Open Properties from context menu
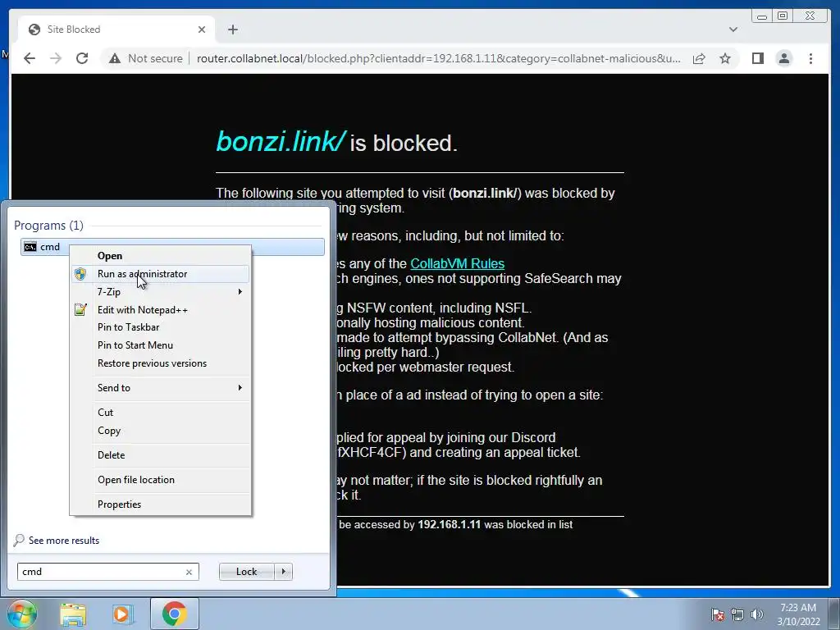The image size is (840, 630). click(x=160, y=504)
